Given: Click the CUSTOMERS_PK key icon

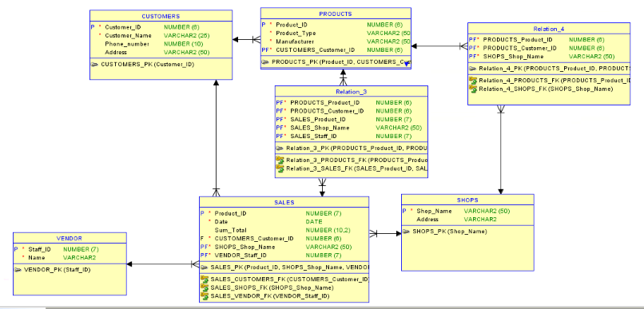Looking at the screenshot, I should [x=94, y=65].
